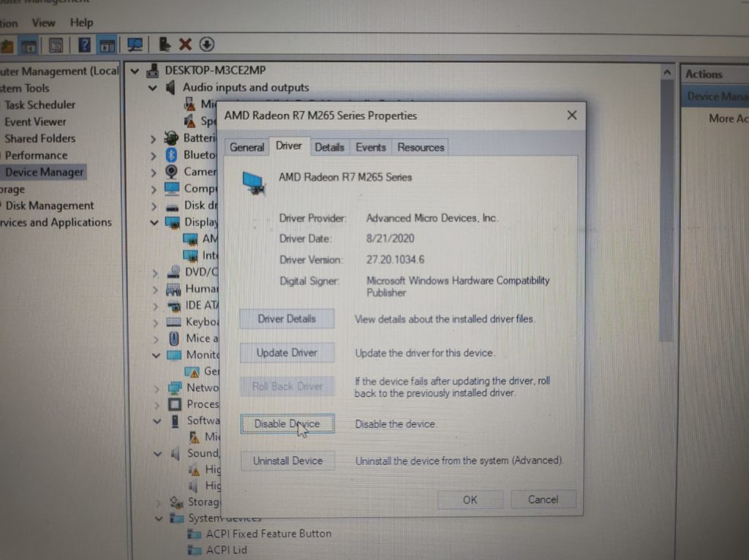Screen dimensions: 749x560
Task: Click the Update Driver toolbar icon
Action: point(164,45)
